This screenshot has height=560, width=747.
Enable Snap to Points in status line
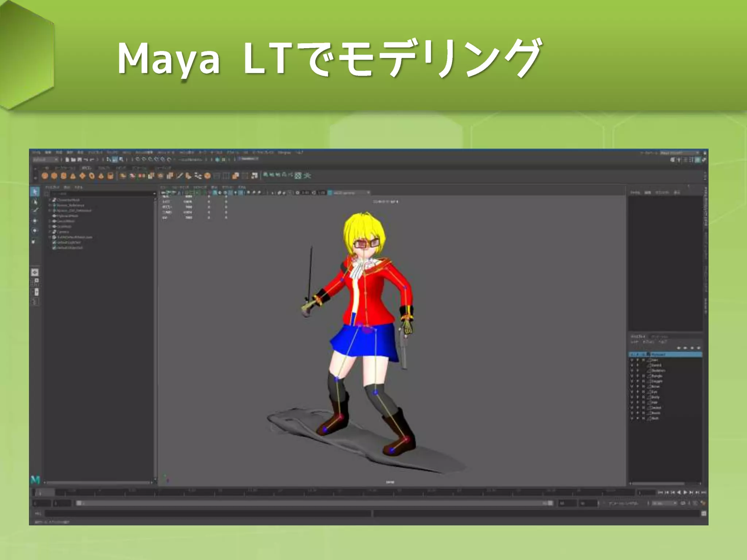pyautogui.click(x=150, y=159)
